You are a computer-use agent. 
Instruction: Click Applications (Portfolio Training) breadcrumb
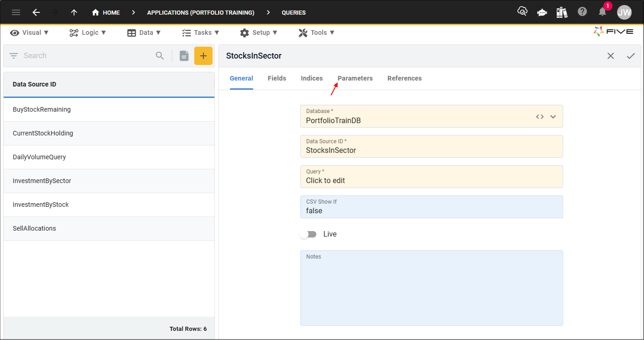(201, 12)
